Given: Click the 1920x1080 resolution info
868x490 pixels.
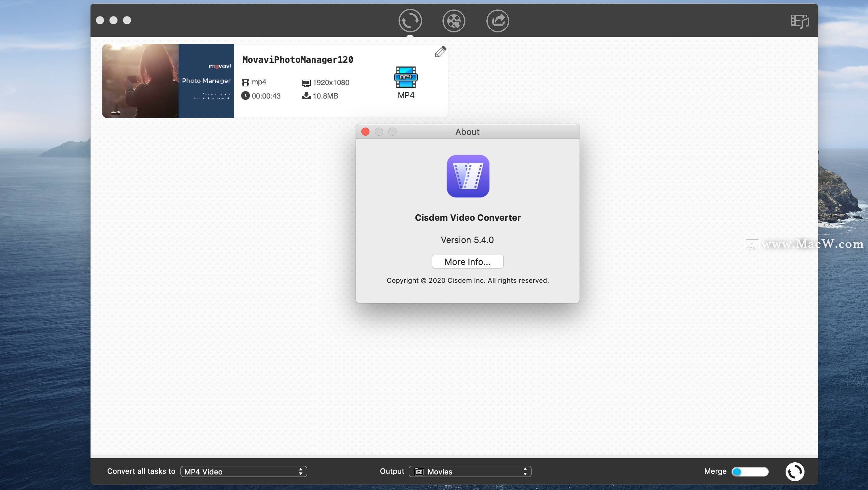Looking at the screenshot, I should point(331,83).
